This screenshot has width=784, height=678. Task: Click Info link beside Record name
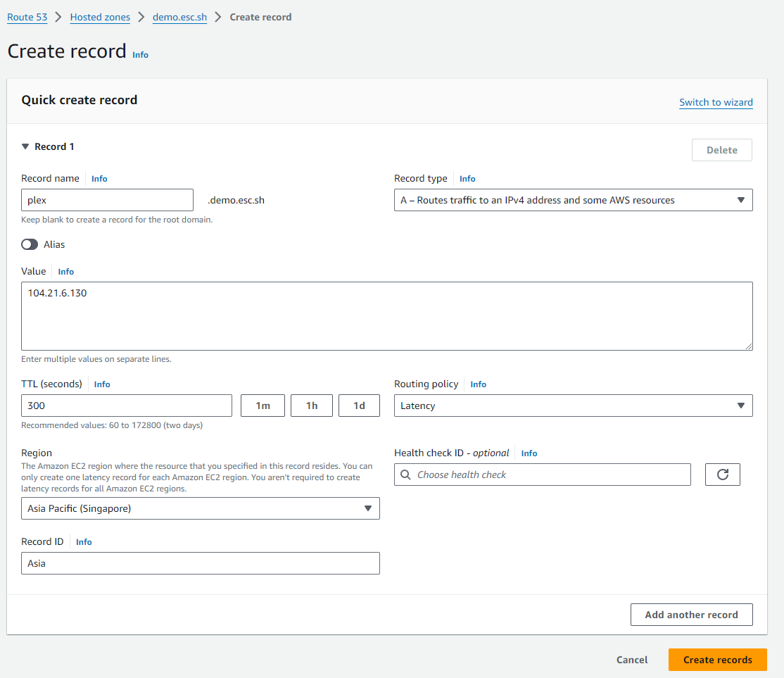click(99, 179)
